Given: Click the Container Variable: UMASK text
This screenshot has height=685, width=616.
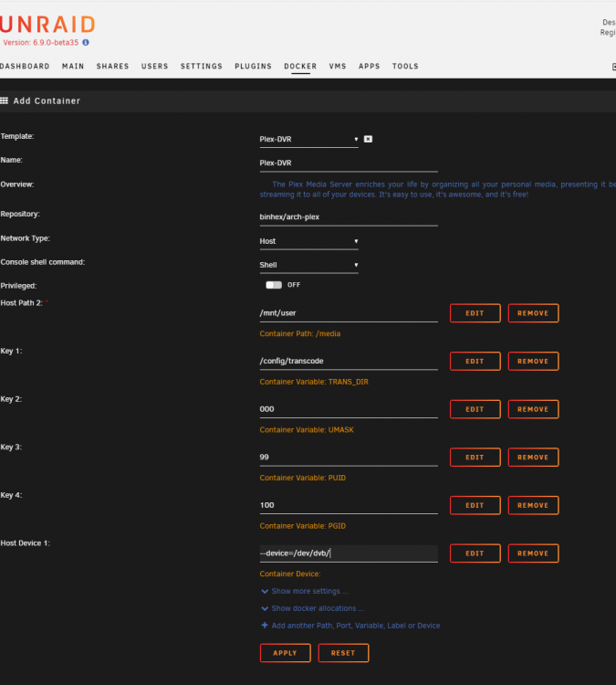Looking at the screenshot, I should point(307,430).
